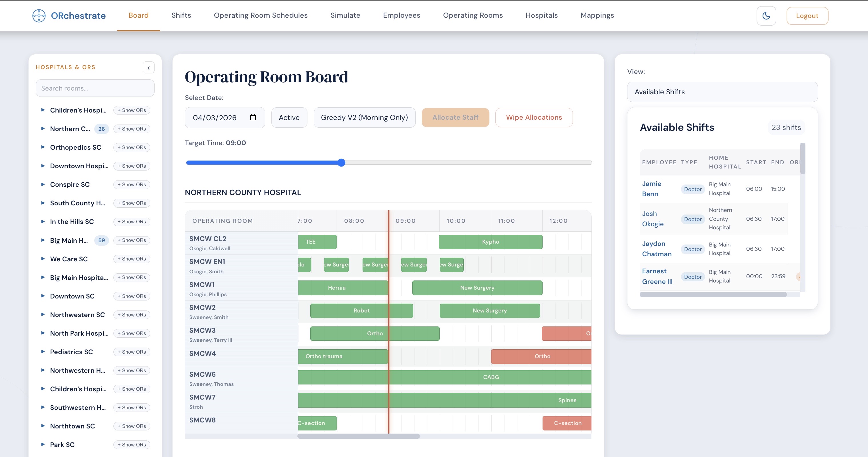Select the Spines block in SMCW7
Viewport: 868px width, 457px height.
(445, 400)
